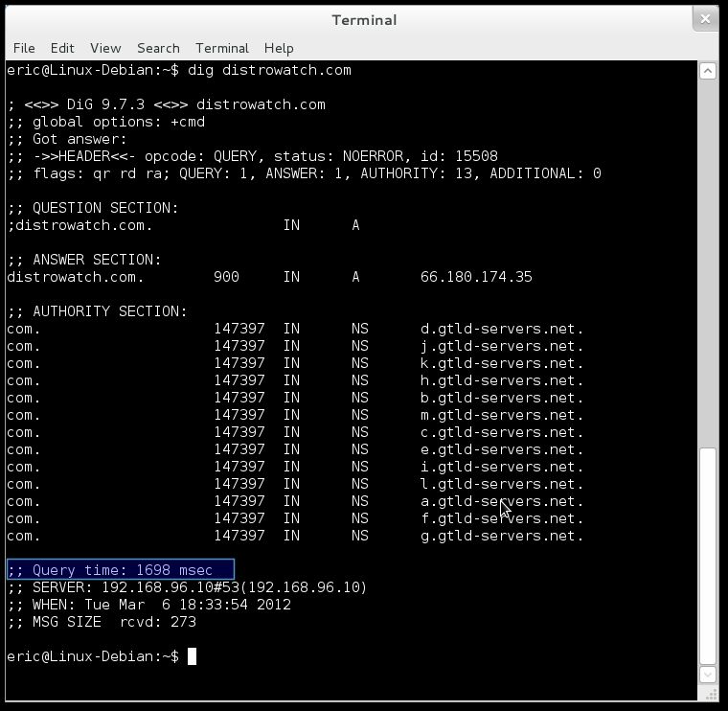Click the TTL value 900
The image size is (728, 711).
[226, 277]
